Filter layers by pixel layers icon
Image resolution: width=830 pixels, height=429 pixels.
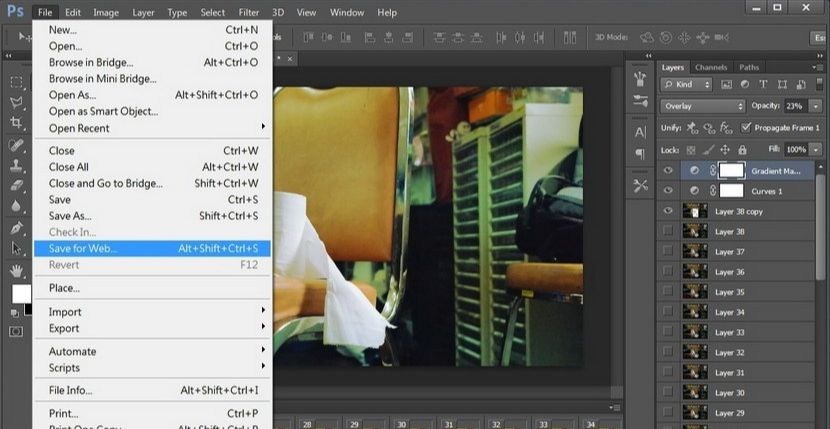pyautogui.click(x=726, y=84)
